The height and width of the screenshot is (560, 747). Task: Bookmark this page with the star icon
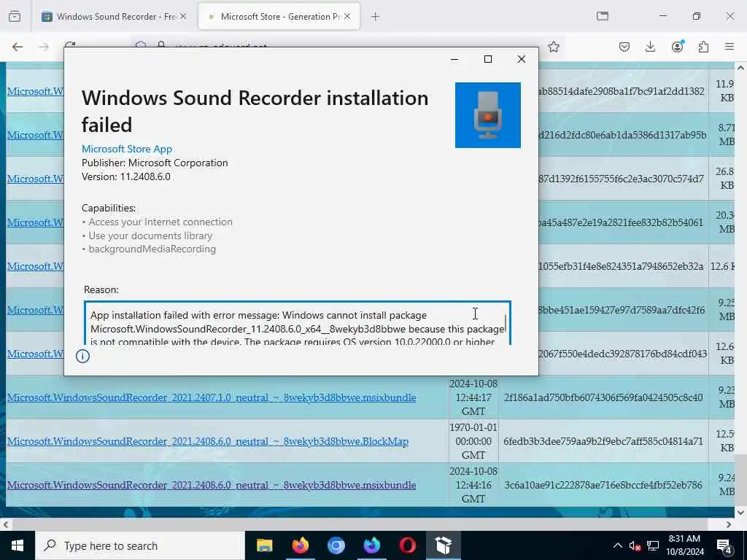tap(553, 47)
